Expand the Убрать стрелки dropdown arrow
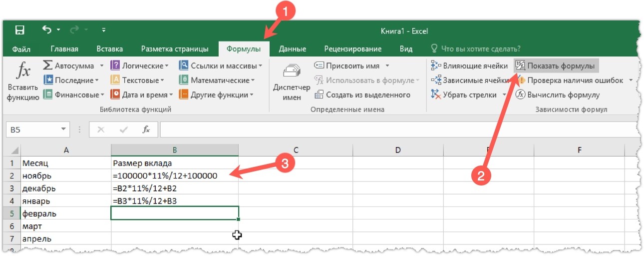This screenshot has height=256, width=644. (505, 94)
